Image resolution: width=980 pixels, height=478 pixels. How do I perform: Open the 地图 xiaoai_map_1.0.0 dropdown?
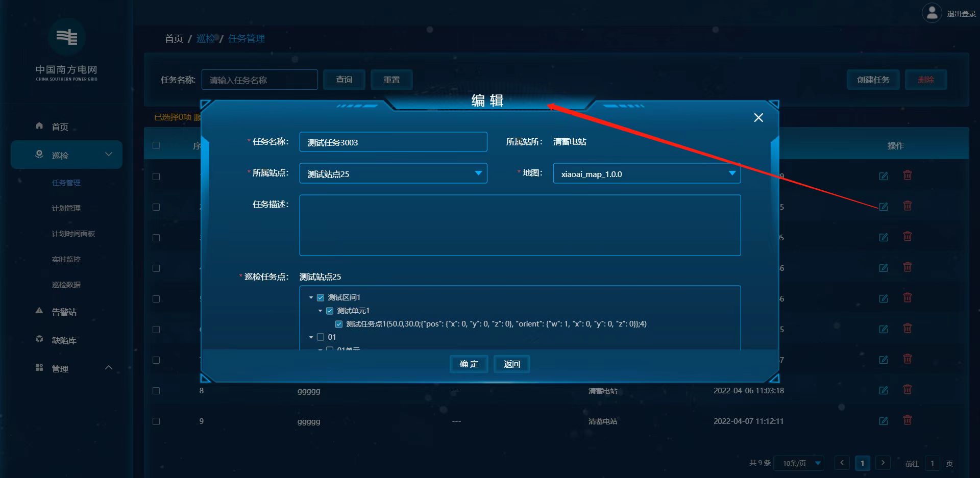pos(647,173)
